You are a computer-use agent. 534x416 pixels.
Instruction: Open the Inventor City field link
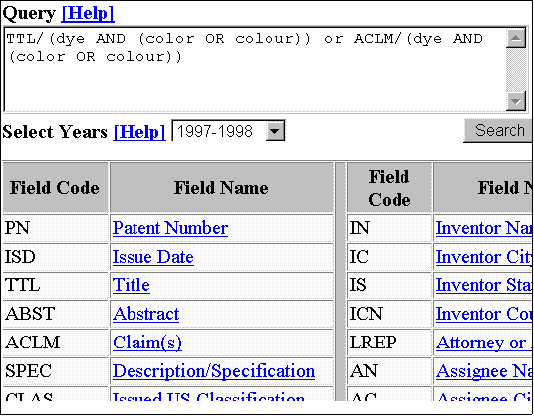tap(484, 257)
